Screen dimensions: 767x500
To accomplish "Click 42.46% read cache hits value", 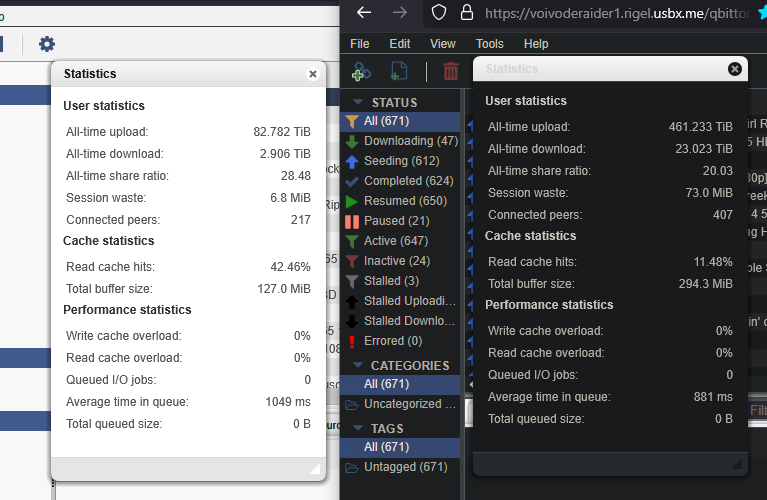I will point(290,267).
